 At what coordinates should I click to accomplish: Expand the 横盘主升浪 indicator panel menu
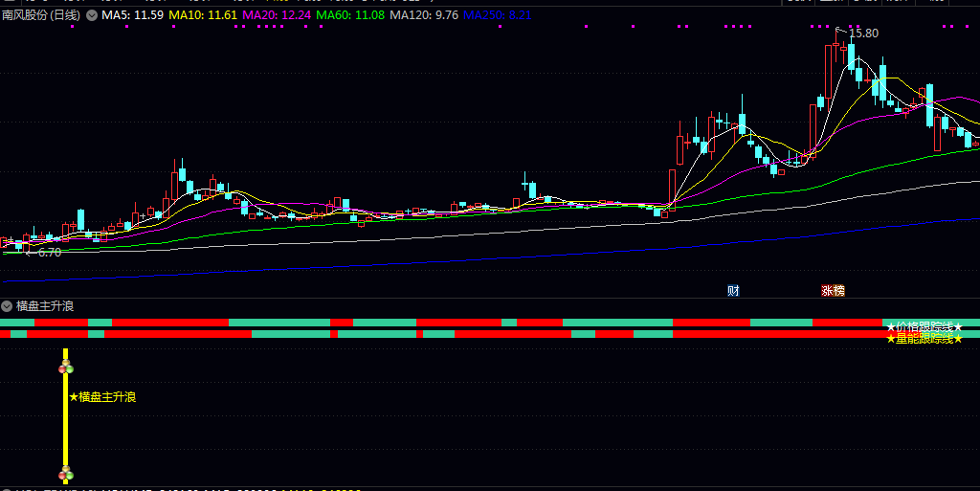[7, 306]
